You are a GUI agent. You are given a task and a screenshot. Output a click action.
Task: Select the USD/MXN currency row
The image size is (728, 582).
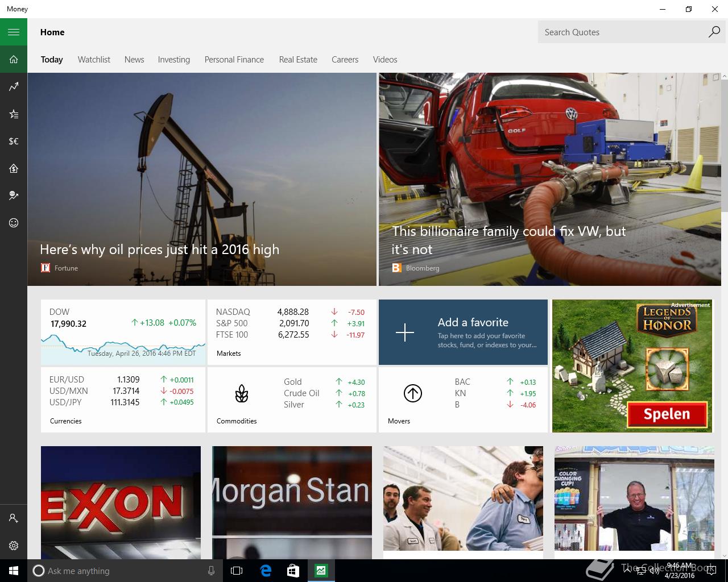click(122, 391)
